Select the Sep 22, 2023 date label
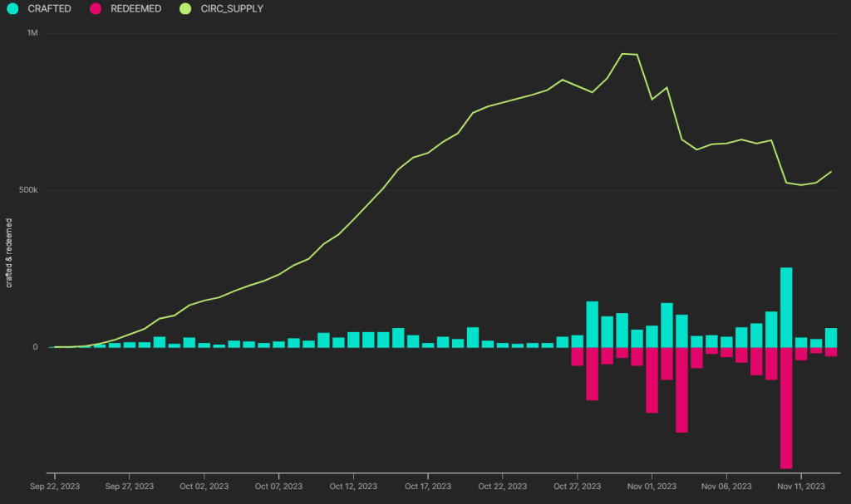Viewport: 851px width, 504px height. 55,487
